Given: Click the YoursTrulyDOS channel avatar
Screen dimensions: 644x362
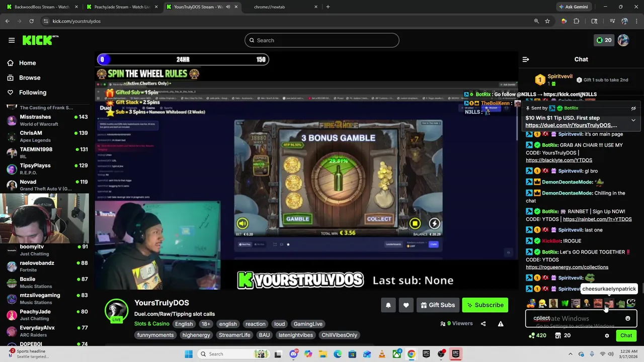Looking at the screenshot, I should (116, 311).
